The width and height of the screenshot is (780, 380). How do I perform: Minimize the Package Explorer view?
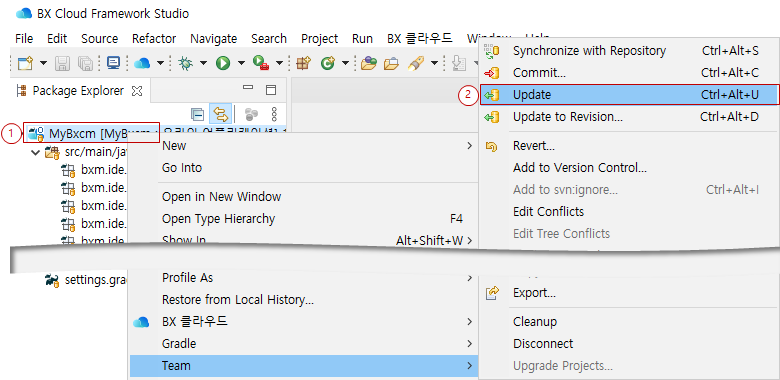coord(248,88)
